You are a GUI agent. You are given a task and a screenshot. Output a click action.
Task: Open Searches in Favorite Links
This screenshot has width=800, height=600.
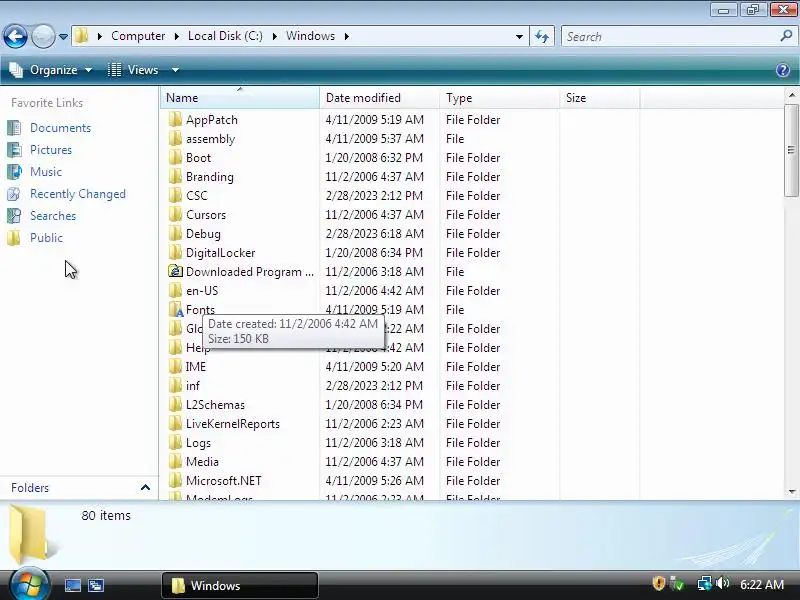53,216
